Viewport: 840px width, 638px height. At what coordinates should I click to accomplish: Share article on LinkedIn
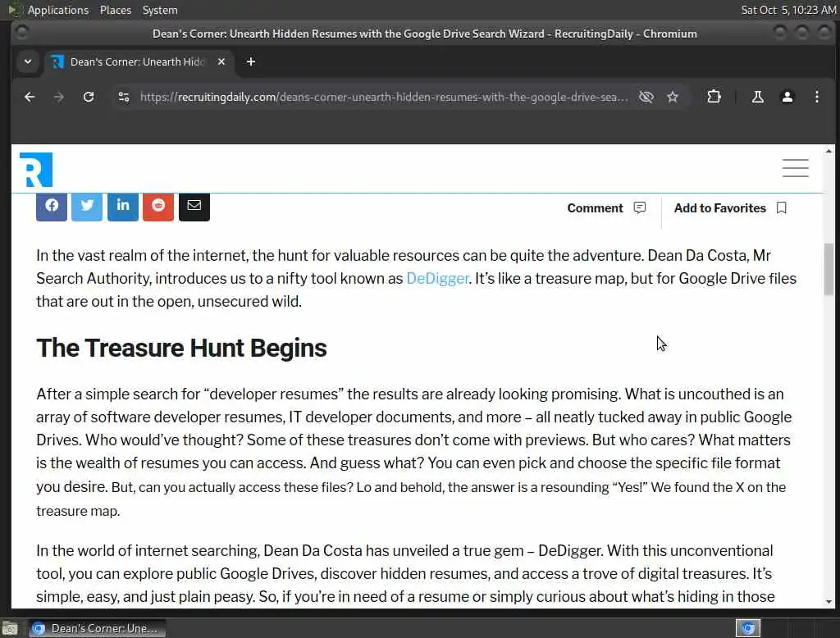123,206
